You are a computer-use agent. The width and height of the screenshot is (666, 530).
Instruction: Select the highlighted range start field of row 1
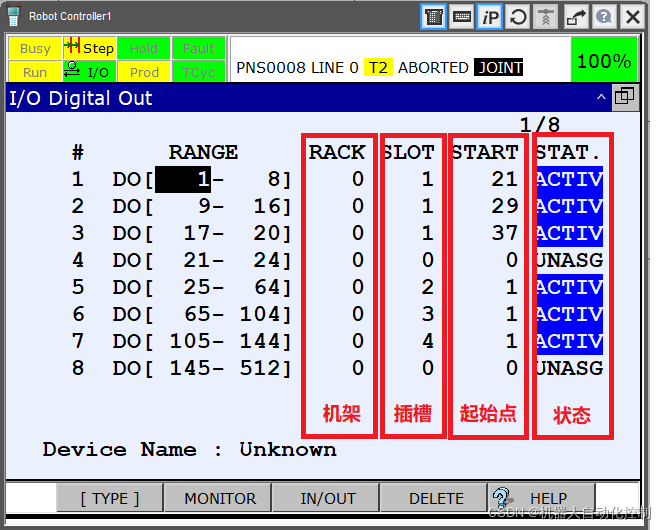[184, 180]
